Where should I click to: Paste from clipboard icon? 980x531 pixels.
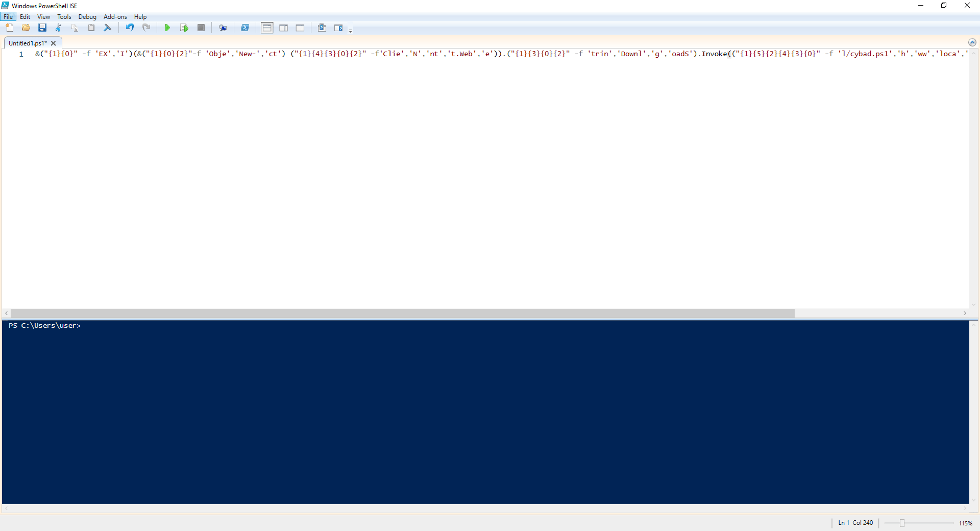tap(91, 28)
